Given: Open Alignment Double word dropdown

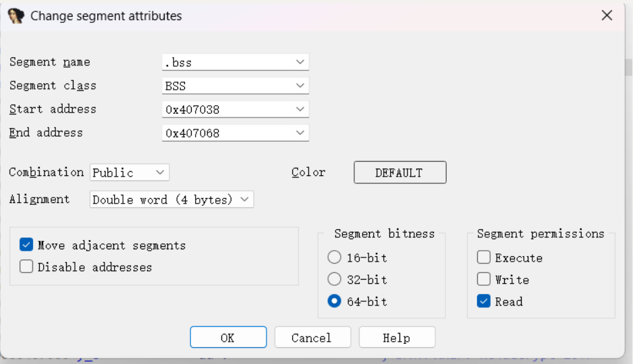Looking at the screenshot, I should 171,200.
